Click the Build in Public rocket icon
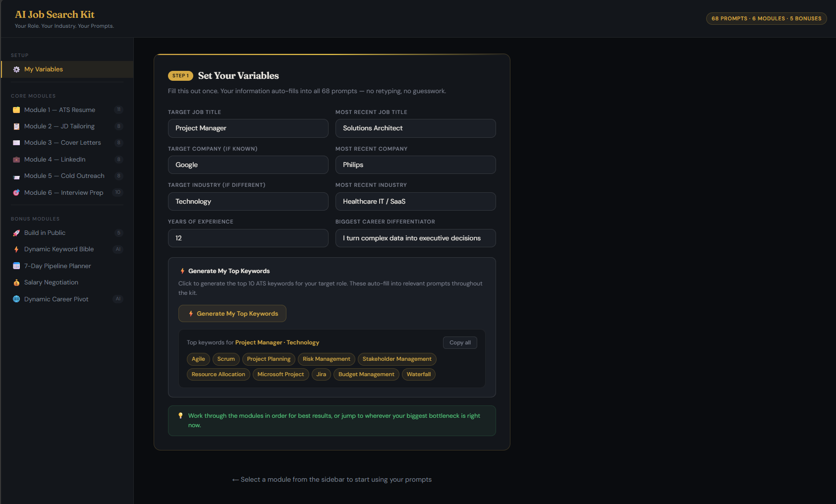The width and height of the screenshot is (836, 504). point(16,233)
